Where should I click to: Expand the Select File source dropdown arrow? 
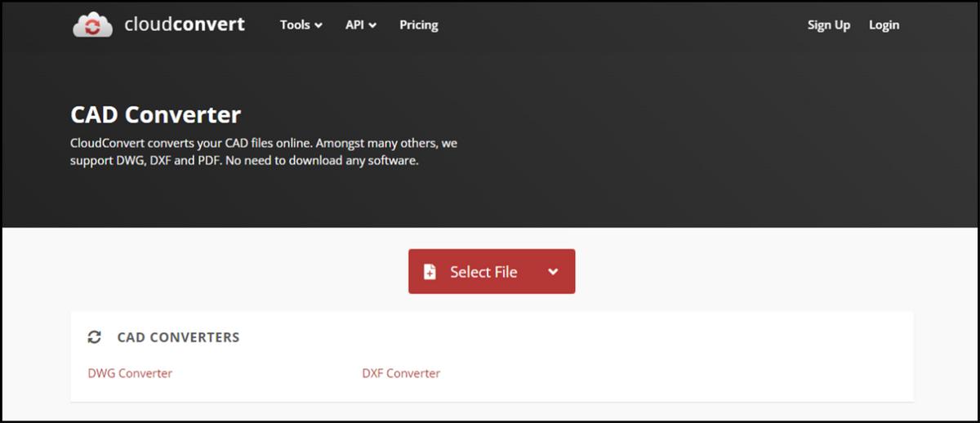(x=553, y=272)
